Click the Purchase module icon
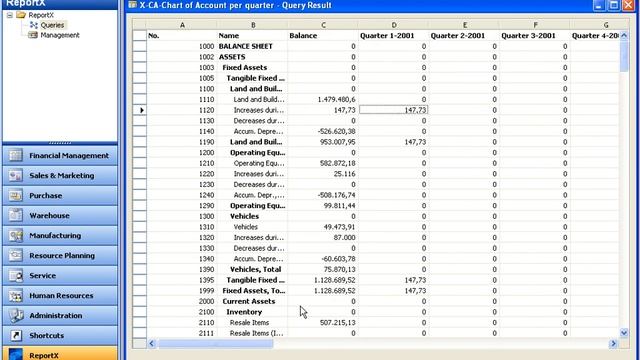The height and width of the screenshot is (360, 640). (x=16, y=196)
